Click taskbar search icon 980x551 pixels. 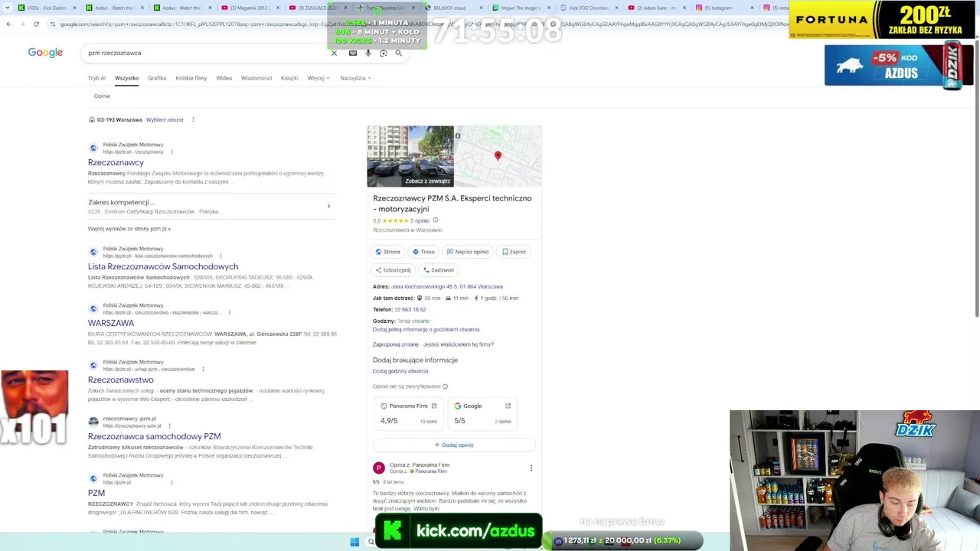(371, 542)
